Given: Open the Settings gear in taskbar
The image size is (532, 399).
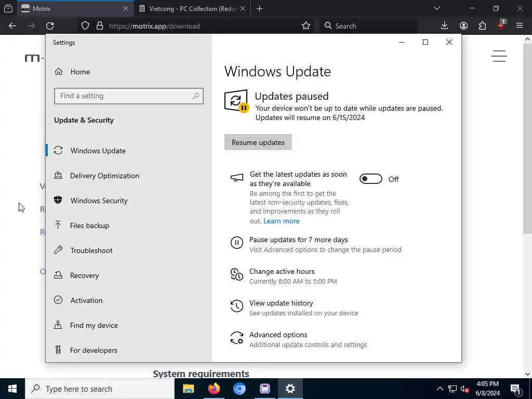Looking at the screenshot, I should click(x=290, y=389).
